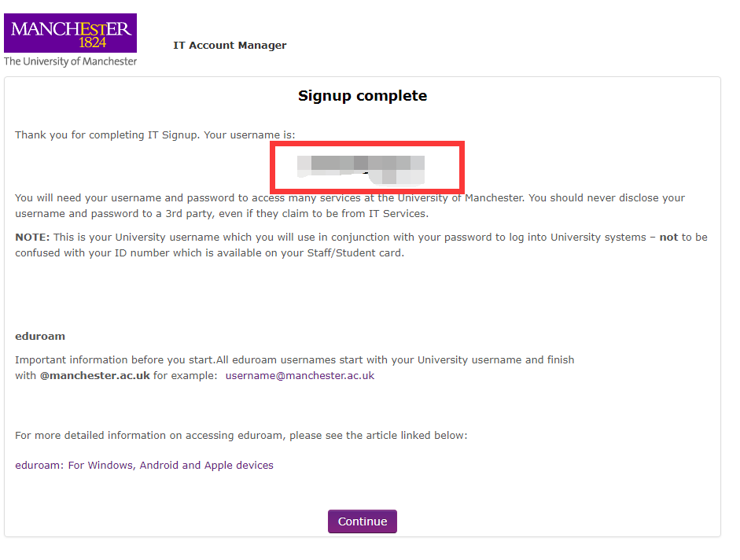The height and width of the screenshot is (560, 740).
Task: Click the Signup complete heading
Action: pyautogui.click(x=363, y=96)
